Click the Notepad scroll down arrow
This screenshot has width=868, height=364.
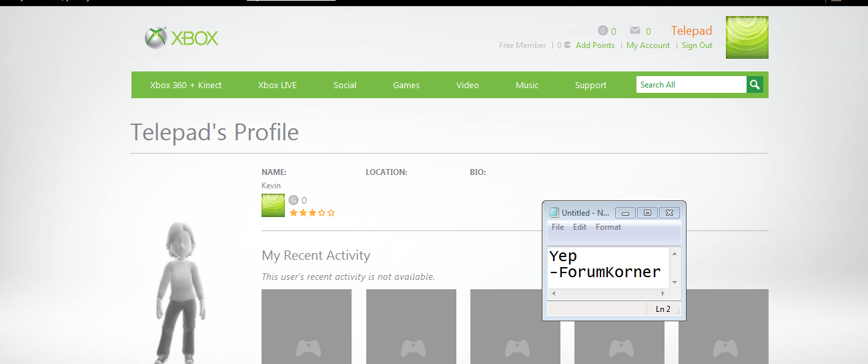[x=675, y=283]
